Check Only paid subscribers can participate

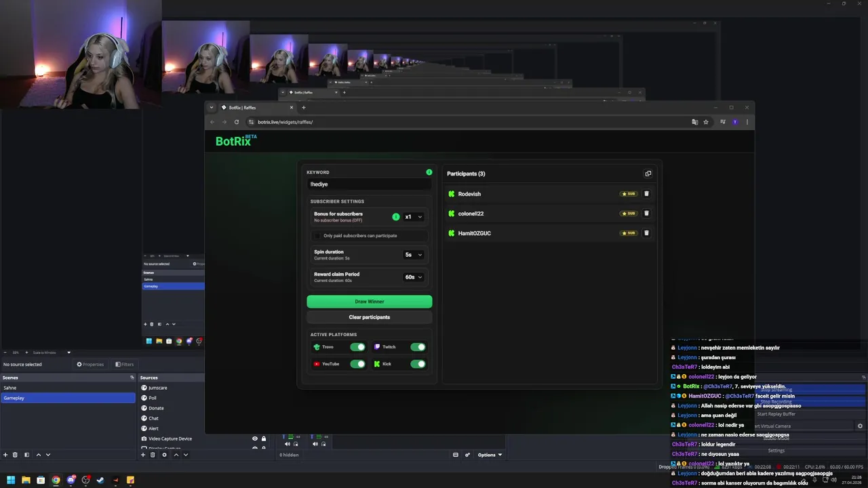[x=318, y=236]
